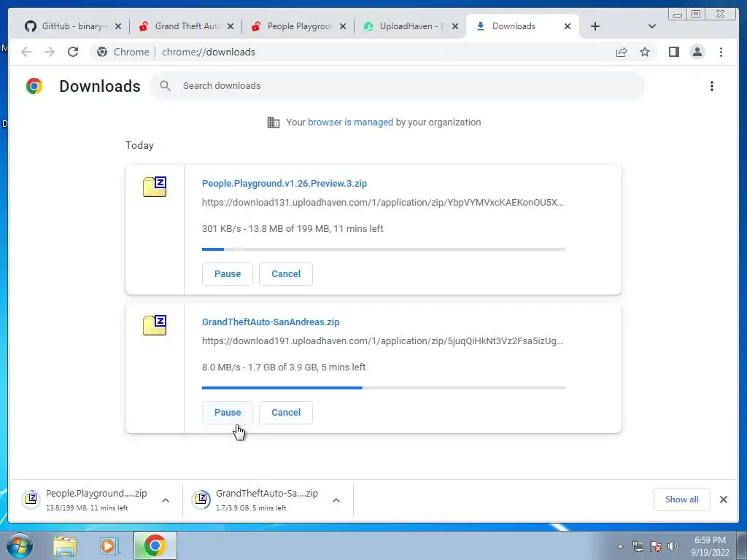Click the volume speaker tray icon

673,546
